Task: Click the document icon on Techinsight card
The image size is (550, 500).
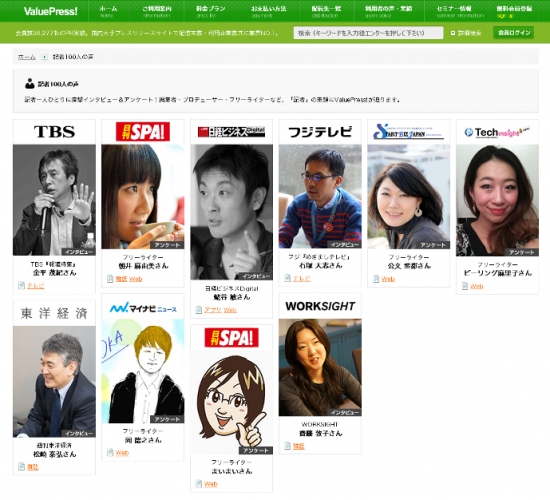Action: click(465, 286)
